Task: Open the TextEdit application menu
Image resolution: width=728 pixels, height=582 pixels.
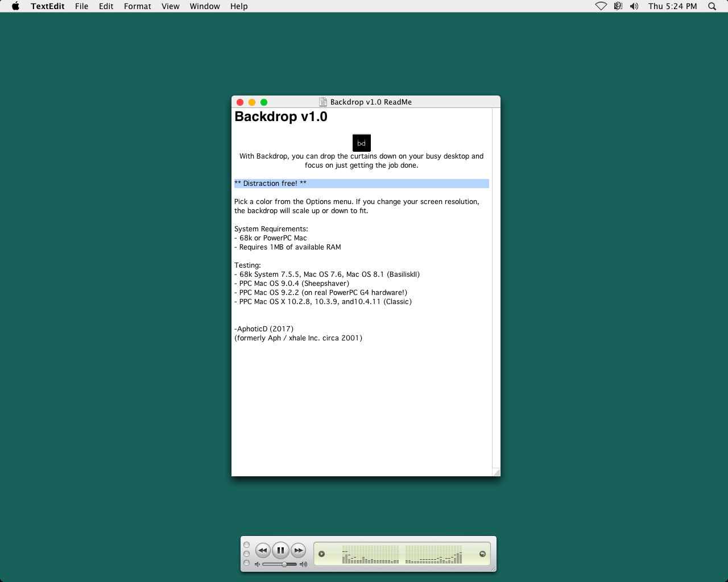Action: (x=48, y=6)
